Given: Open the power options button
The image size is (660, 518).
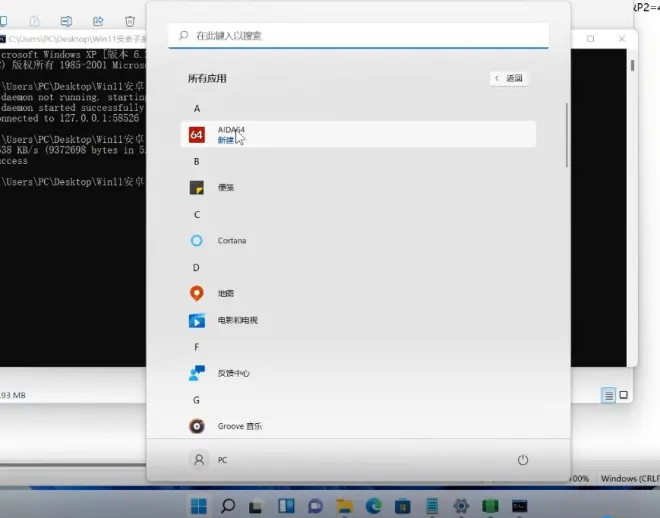Looking at the screenshot, I should 523,460.
